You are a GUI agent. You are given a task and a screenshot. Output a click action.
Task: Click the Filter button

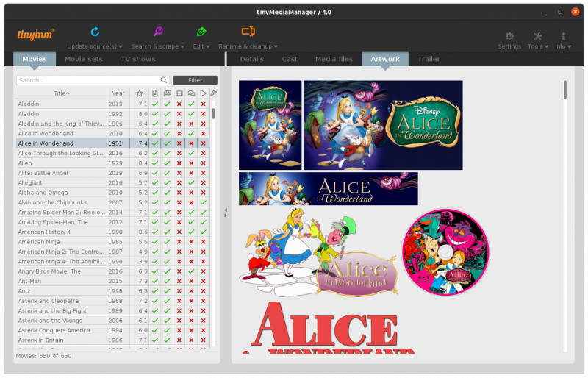pyautogui.click(x=195, y=80)
